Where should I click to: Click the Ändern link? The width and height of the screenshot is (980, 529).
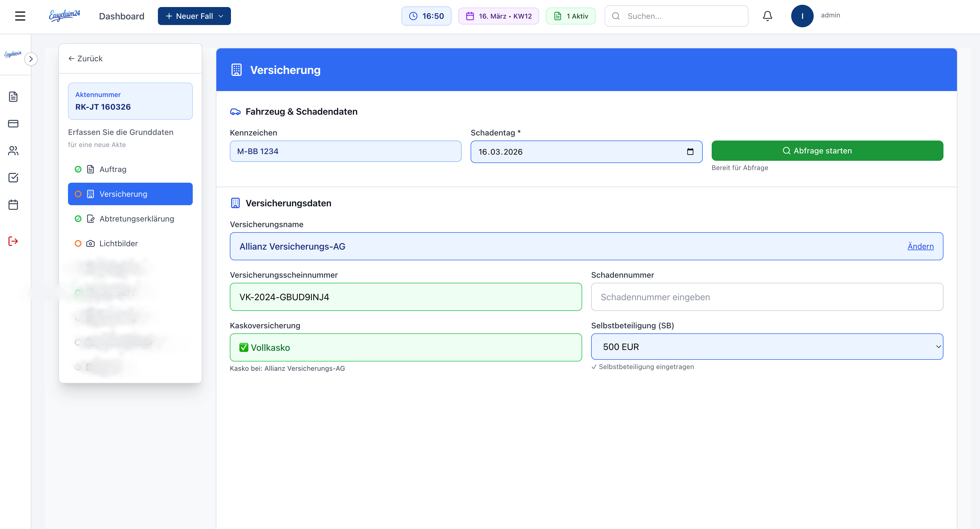pyautogui.click(x=920, y=246)
